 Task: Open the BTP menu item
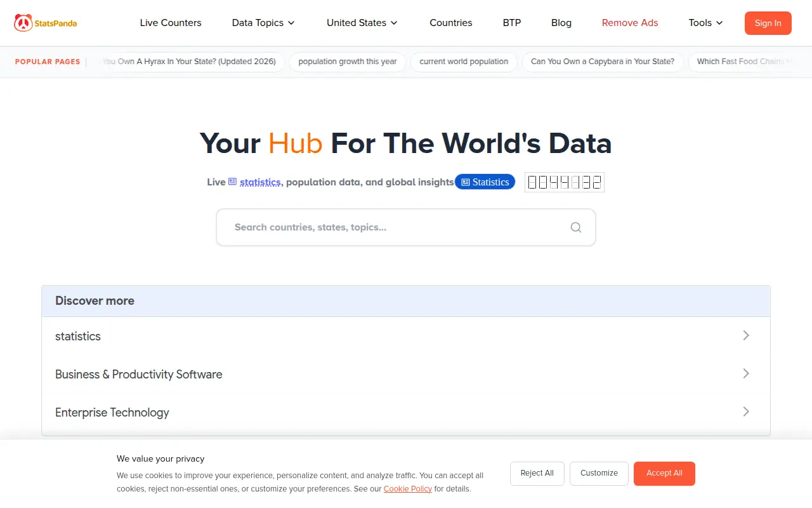click(512, 23)
